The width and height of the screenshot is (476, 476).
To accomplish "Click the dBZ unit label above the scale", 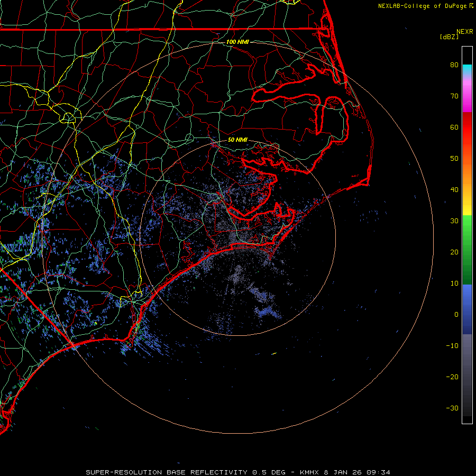I will [449, 36].
